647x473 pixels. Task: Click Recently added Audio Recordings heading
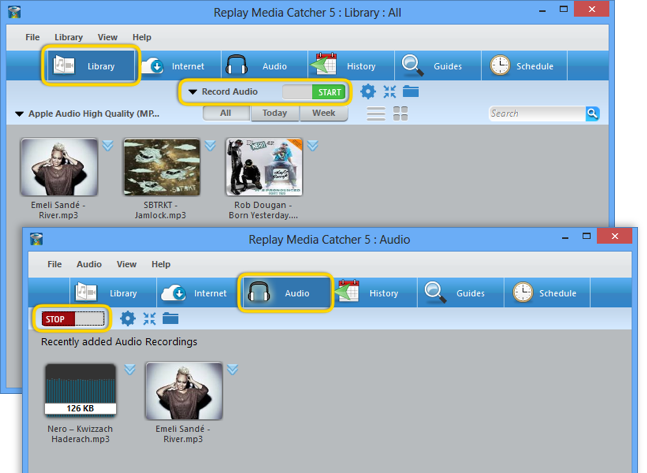point(119,342)
